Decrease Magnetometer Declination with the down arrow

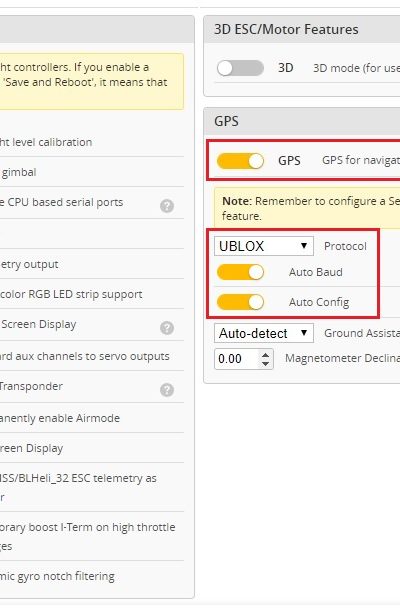265,363
